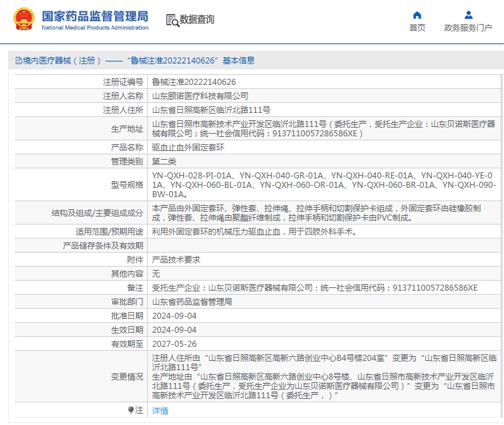This screenshot has height=425, width=504.
Task: Click 利用外固定套环的机械压力驱血止血 intended use text
Action: pos(255,231)
